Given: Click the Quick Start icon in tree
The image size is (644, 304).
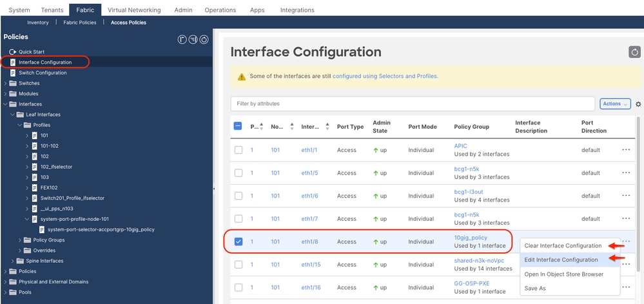Looking at the screenshot, I should (x=12, y=52).
